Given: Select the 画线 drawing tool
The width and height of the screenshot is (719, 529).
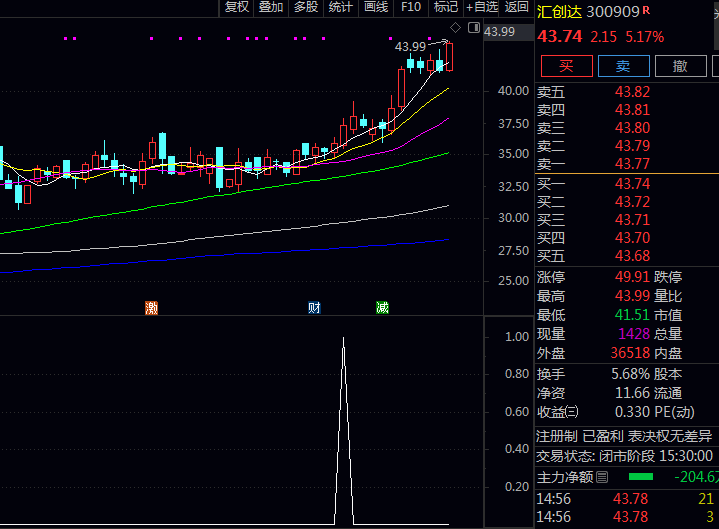Looking at the screenshot, I should point(376,7).
